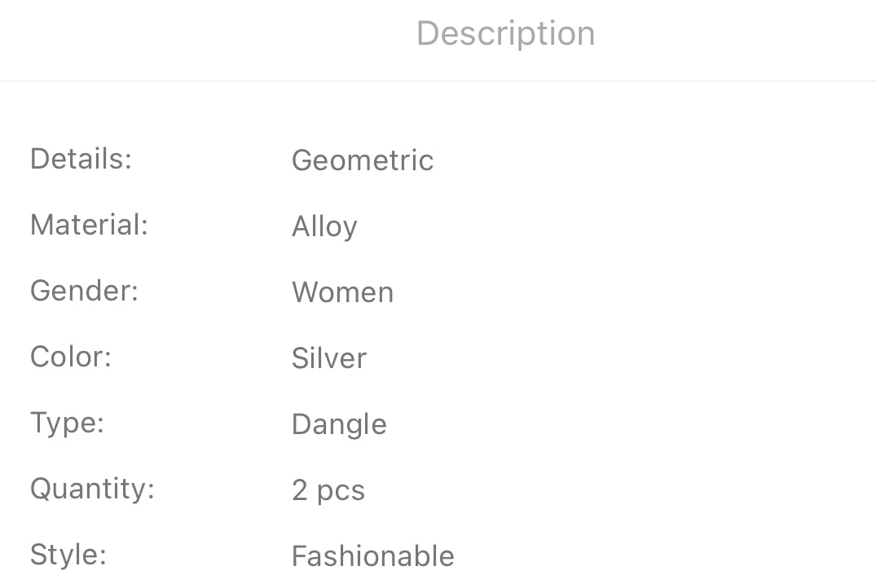Select the 2 pcs quantity value
The height and width of the screenshot is (588, 876).
pos(328,490)
